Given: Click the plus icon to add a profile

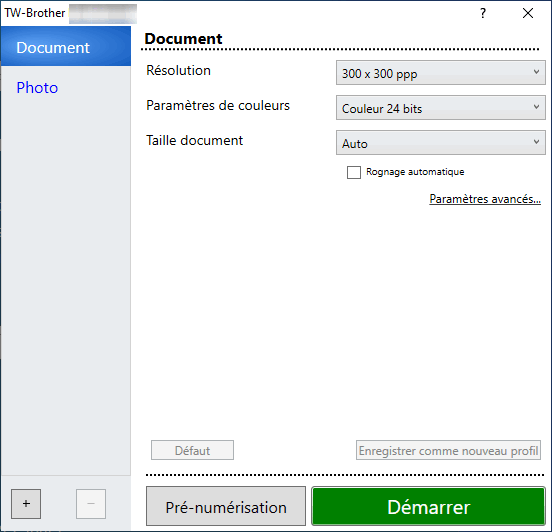Looking at the screenshot, I should tap(26, 503).
